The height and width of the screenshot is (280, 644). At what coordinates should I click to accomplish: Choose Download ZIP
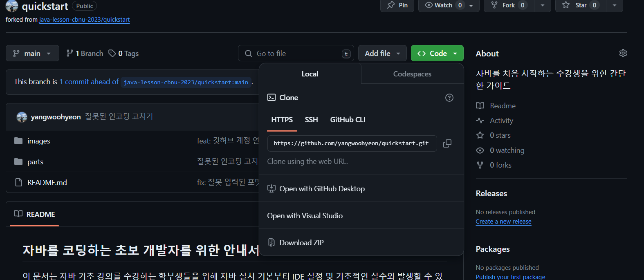point(361,242)
